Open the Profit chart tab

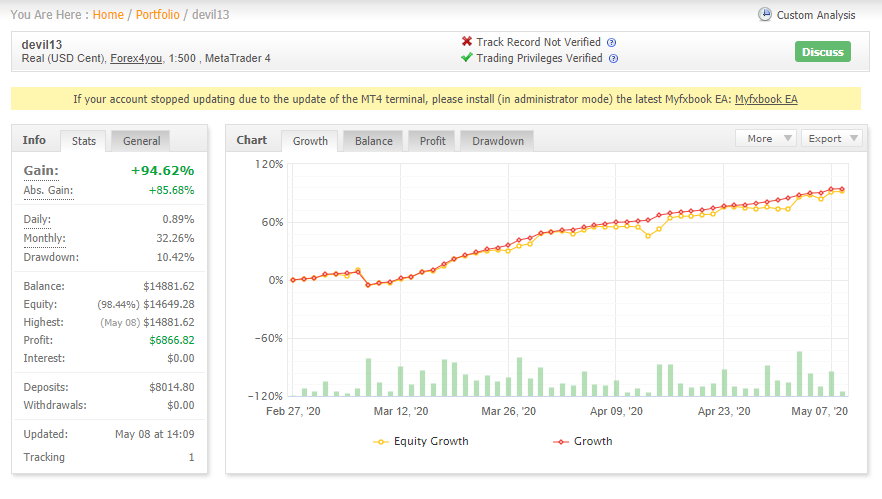coord(432,141)
